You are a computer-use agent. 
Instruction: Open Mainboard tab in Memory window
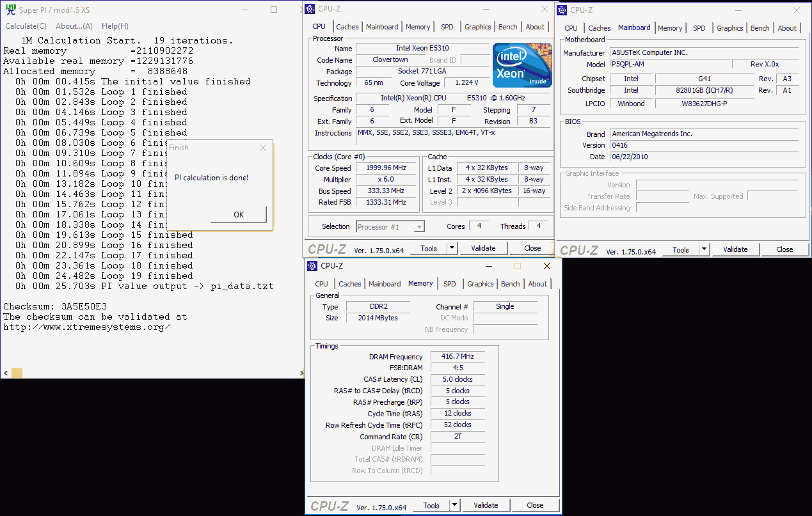[x=385, y=284]
